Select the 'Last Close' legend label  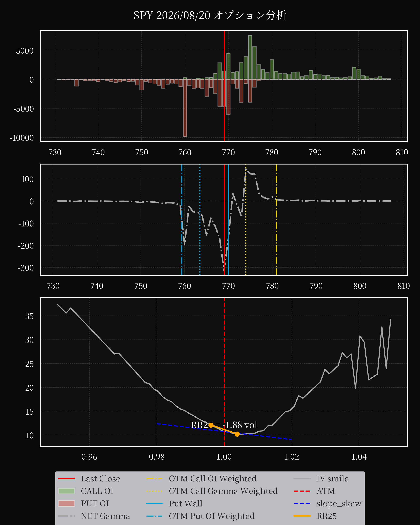tap(101, 478)
